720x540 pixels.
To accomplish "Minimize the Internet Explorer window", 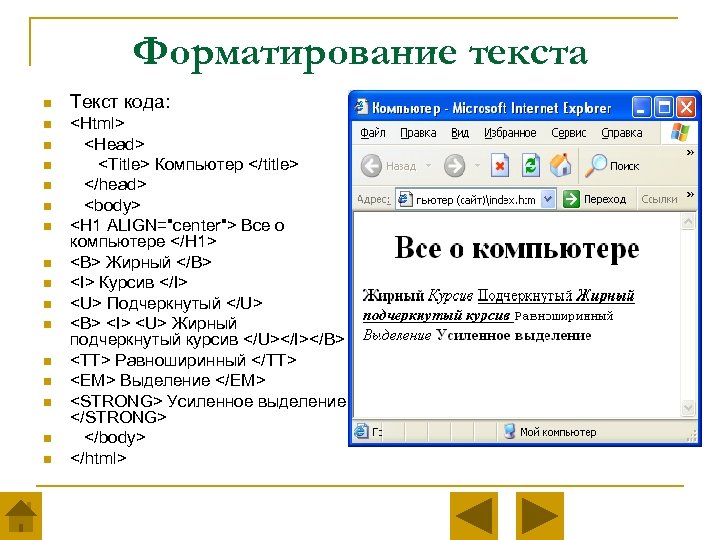I will pos(641,107).
